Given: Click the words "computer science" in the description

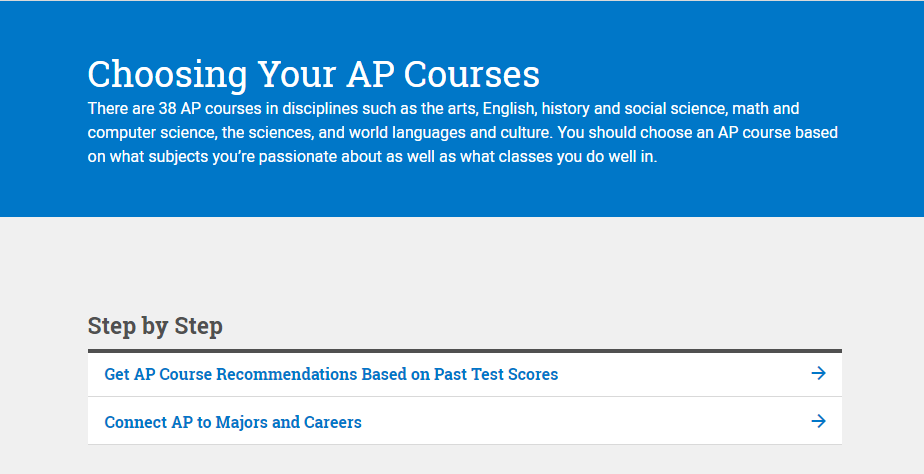Looking at the screenshot, I should (x=152, y=133).
